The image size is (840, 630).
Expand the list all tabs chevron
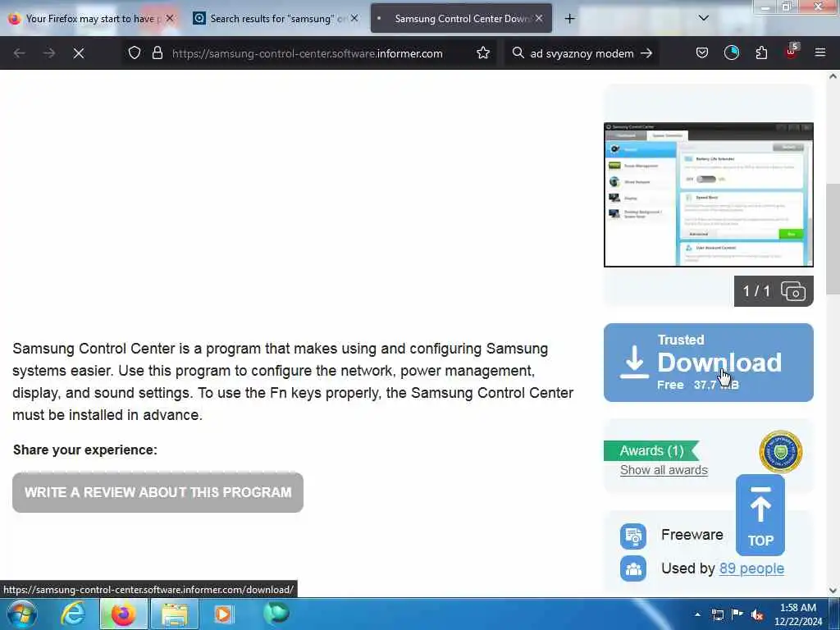click(704, 18)
